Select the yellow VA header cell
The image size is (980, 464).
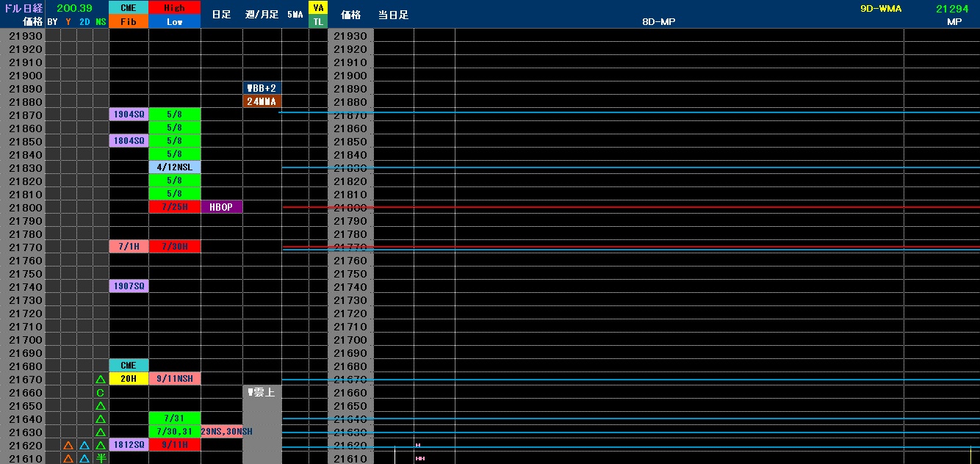coord(318,8)
